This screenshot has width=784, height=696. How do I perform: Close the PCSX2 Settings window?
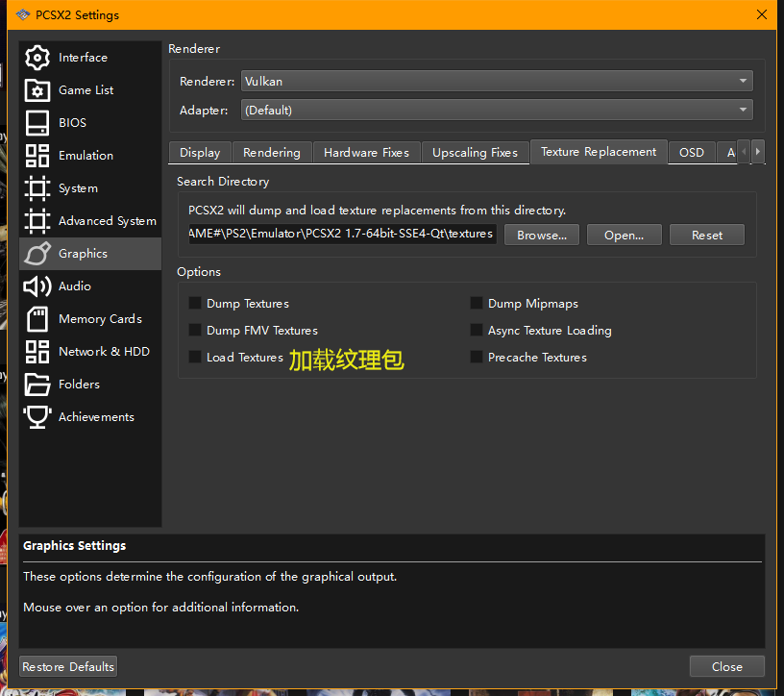pos(762,14)
